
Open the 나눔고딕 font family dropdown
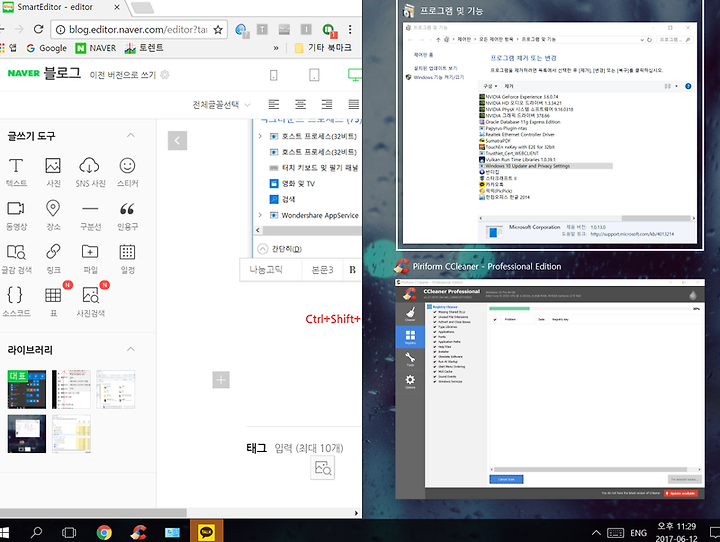click(x=270, y=270)
